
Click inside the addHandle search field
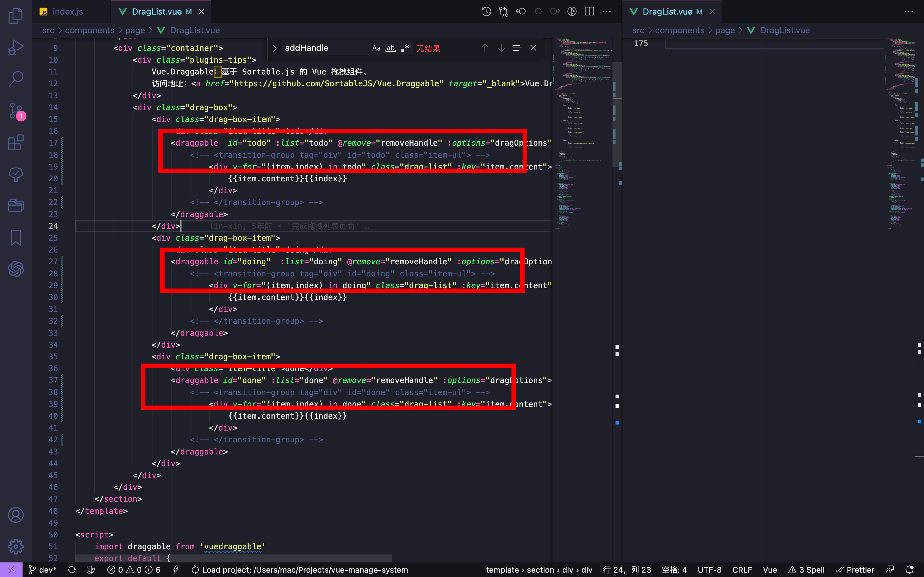[324, 48]
